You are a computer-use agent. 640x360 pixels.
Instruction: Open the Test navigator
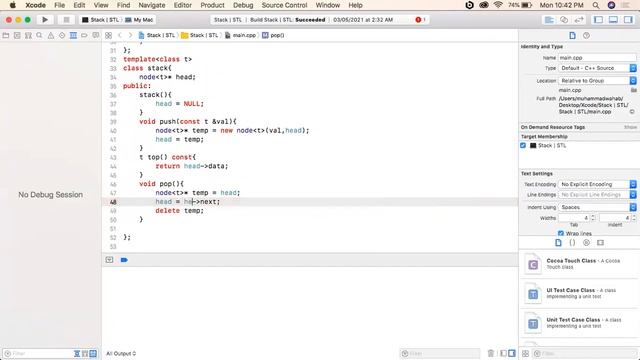pyautogui.click(x=62, y=36)
